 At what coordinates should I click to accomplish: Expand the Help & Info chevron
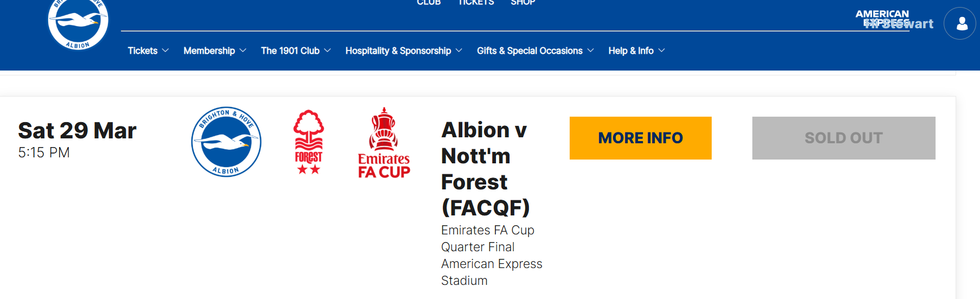[662, 50]
